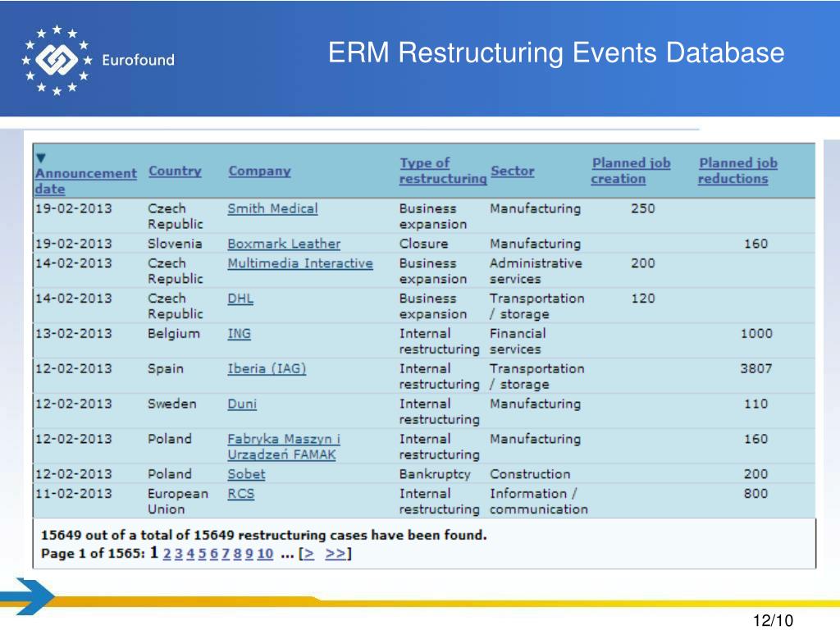The height and width of the screenshot is (630, 840).
Task: Open the Duni company link
Action: coord(242,404)
